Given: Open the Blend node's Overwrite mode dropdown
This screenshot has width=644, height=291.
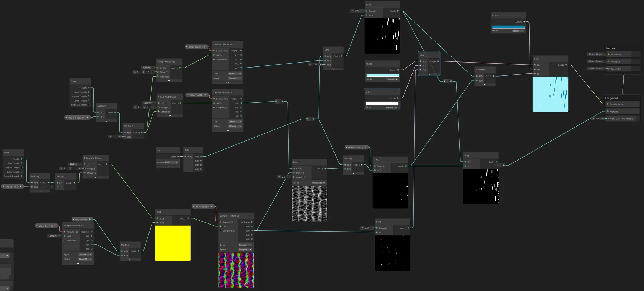Looking at the screenshot, I should point(318,183).
